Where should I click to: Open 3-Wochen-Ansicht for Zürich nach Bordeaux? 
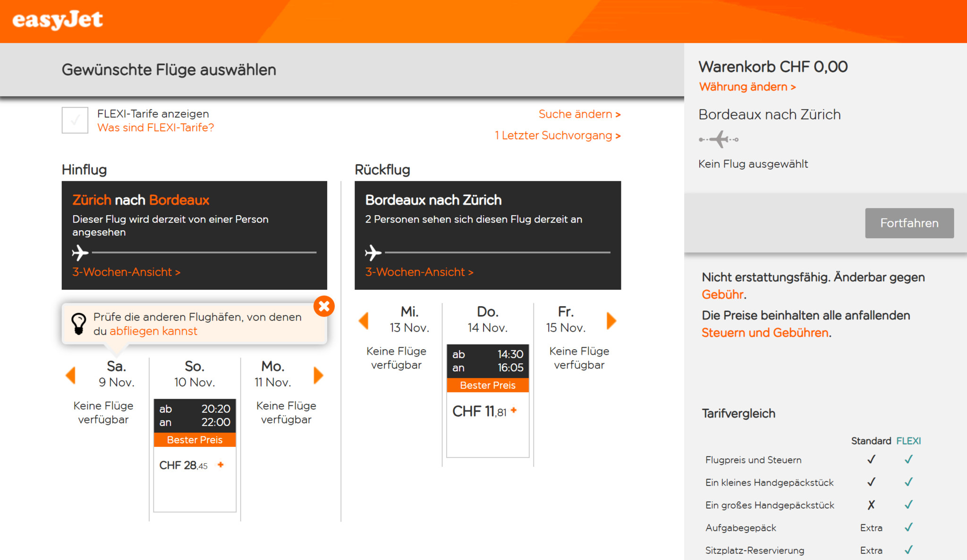[126, 272]
